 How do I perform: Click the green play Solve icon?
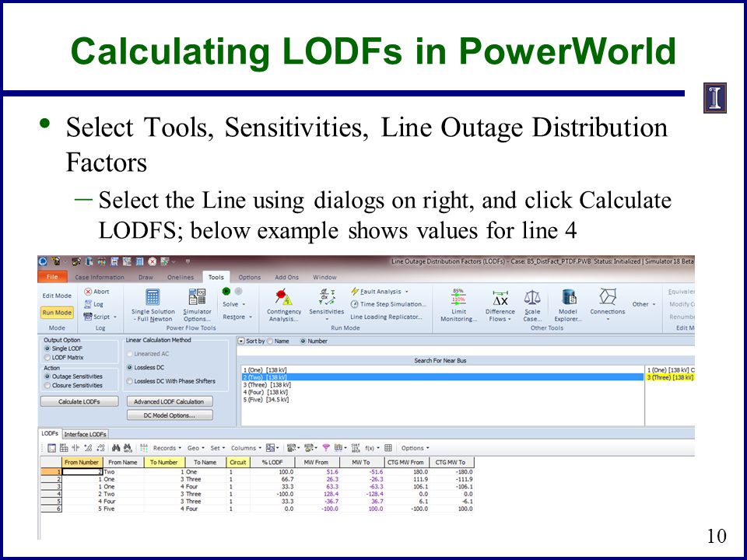226,291
